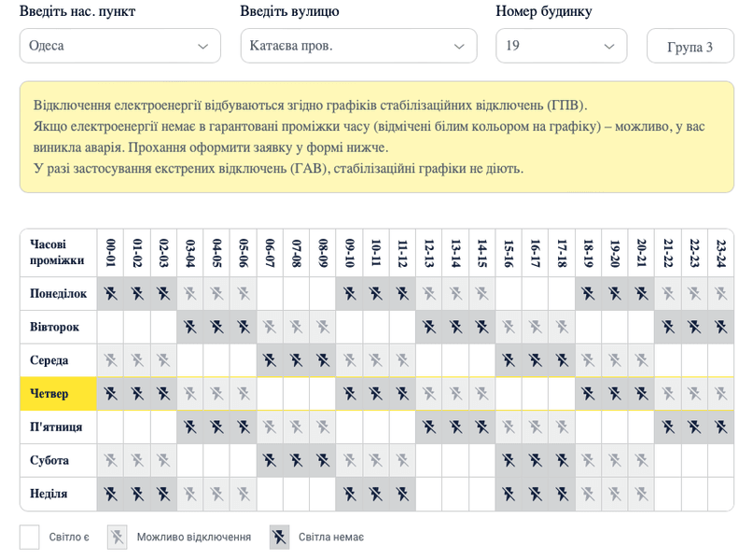Click 'Світла немає' legend icon
The width and height of the screenshot is (753, 560).
(x=279, y=537)
